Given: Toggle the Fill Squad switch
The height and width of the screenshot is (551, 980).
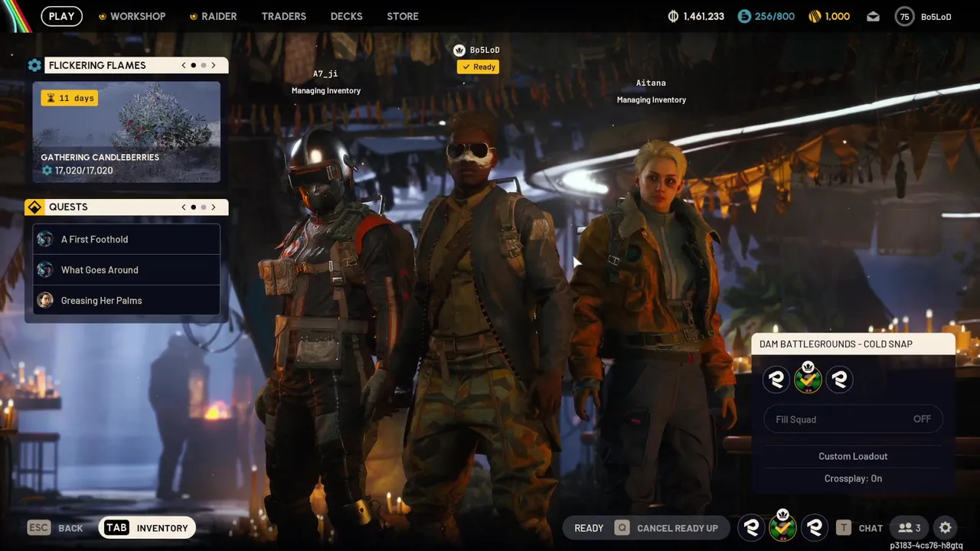Looking at the screenshot, I should pos(853,419).
